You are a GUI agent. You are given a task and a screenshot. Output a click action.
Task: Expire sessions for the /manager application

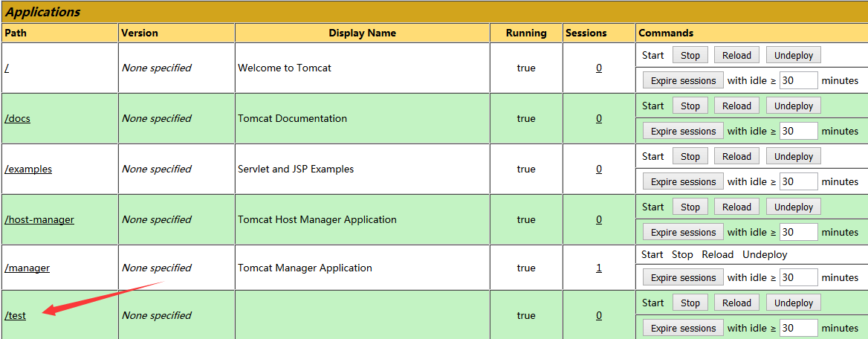click(683, 277)
